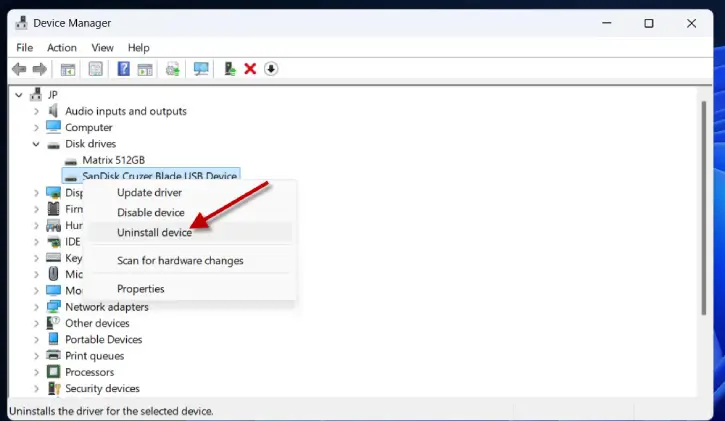This screenshot has height=421, width=725.
Task: Collapse the JP root node chevron
Action: click(x=18, y=95)
